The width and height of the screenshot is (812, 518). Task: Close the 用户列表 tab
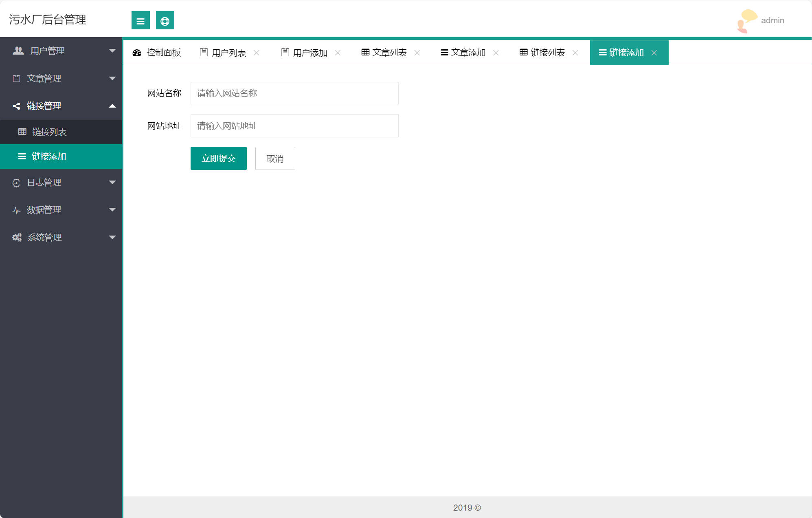[x=257, y=53]
